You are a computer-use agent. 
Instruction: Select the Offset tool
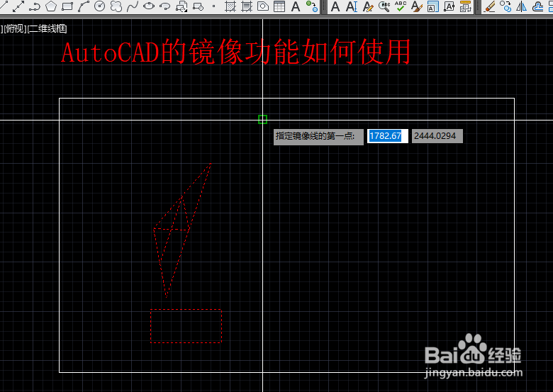538,6
